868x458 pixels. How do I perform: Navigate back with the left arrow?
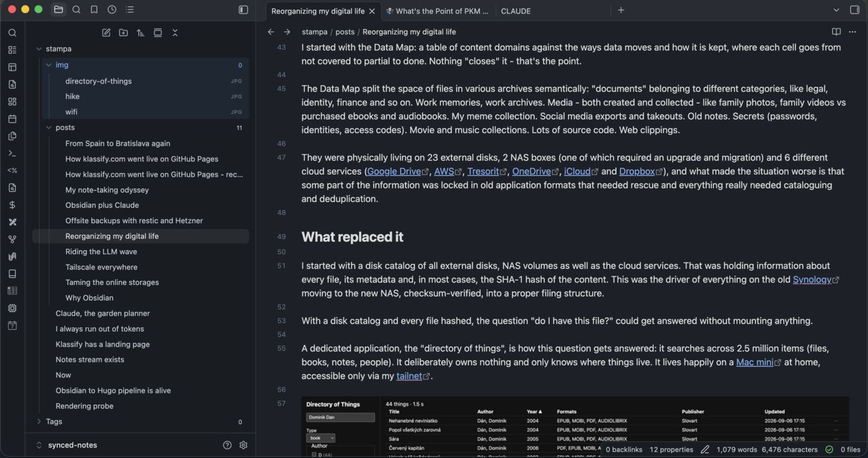[271, 32]
